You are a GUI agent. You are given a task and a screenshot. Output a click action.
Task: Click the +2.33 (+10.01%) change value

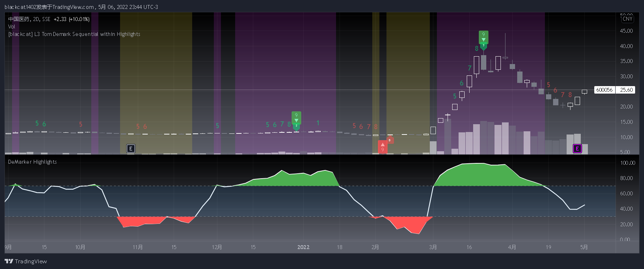[x=71, y=19]
